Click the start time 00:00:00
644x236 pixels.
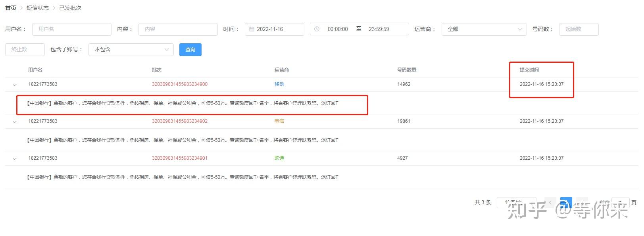tap(338, 29)
